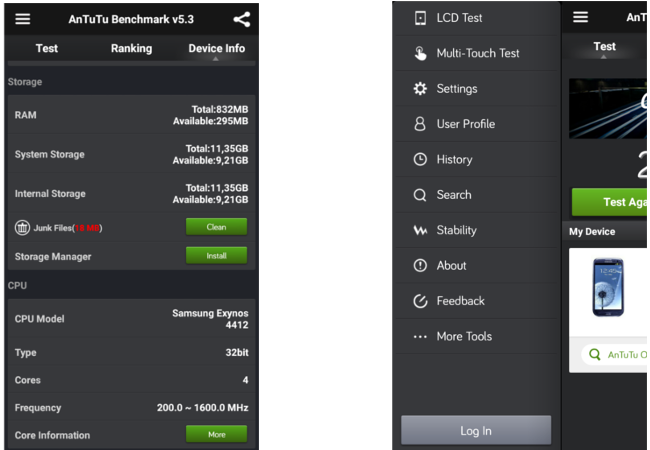This screenshot has height=450, width=650.
Task: Select the Multi-Touch Test hand icon
Action: (420, 53)
